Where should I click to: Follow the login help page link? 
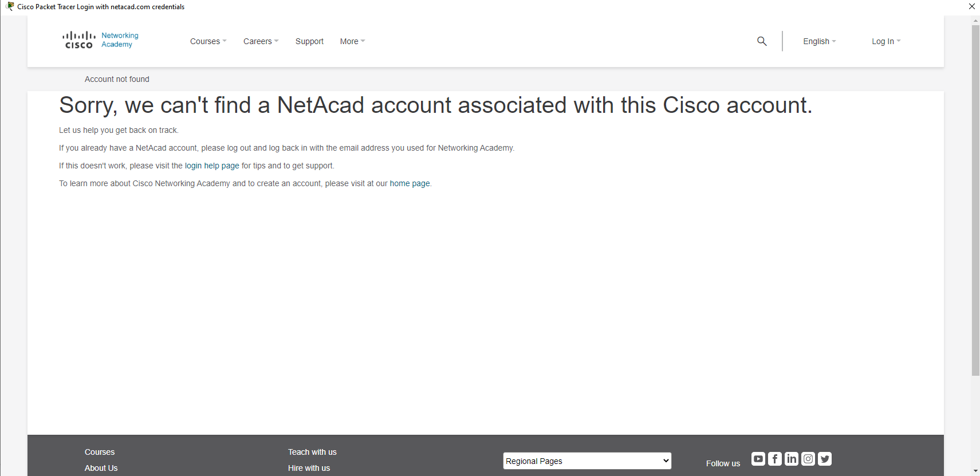[212, 166]
